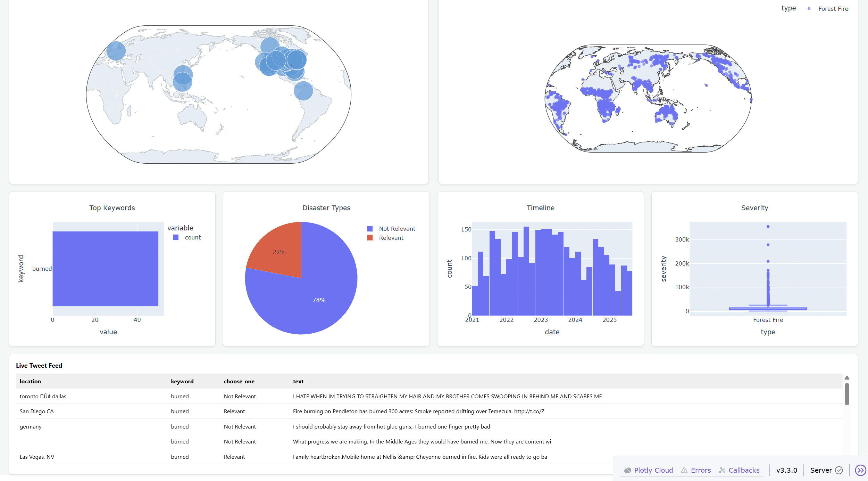Toggle the count variable legend item
868x481 pixels.
192,237
